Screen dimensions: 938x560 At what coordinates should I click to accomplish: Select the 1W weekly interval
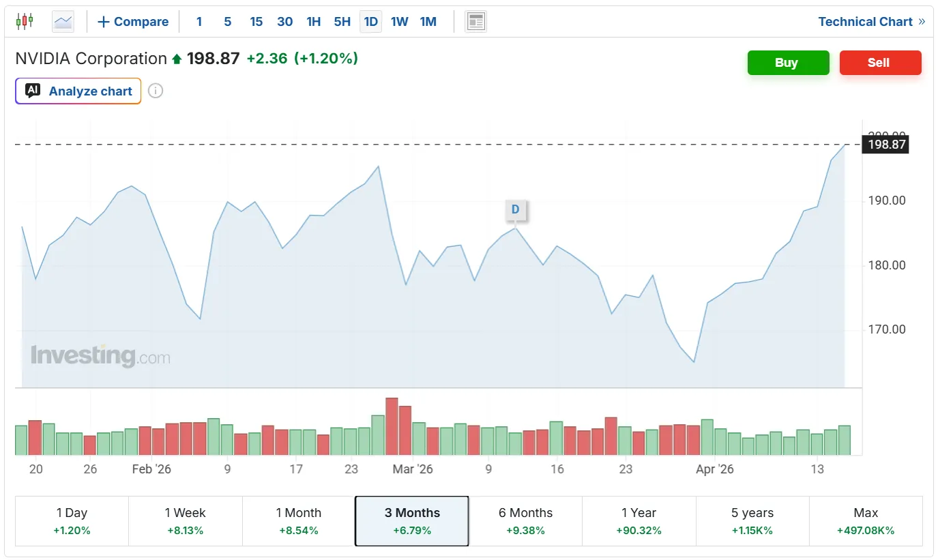click(x=399, y=22)
